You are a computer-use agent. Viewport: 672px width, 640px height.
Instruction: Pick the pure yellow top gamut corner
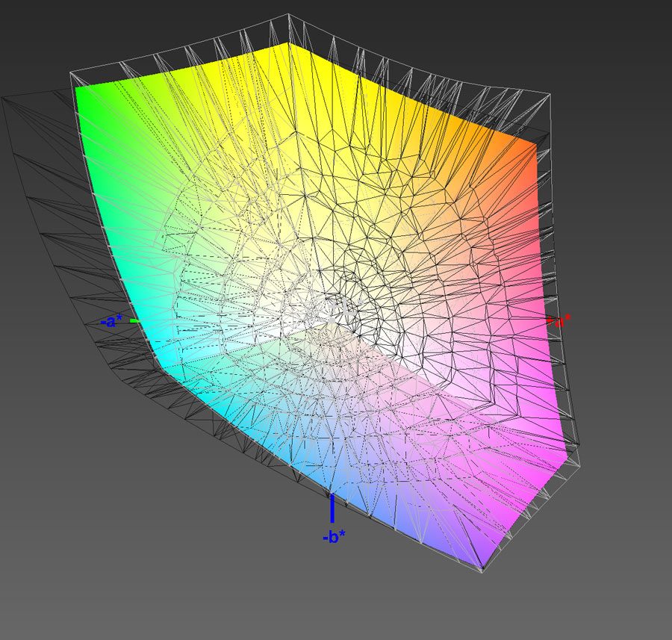(x=288, y=46)
